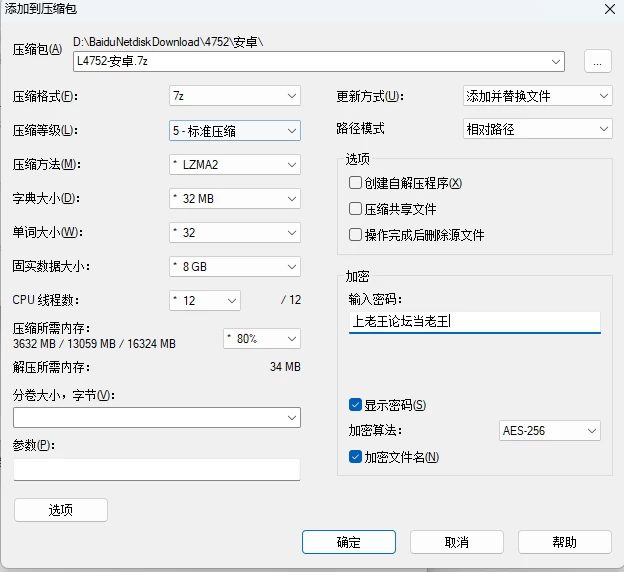Open the 压缩方法 LZMA2 dropdown
624x572 pixels.
235,164
